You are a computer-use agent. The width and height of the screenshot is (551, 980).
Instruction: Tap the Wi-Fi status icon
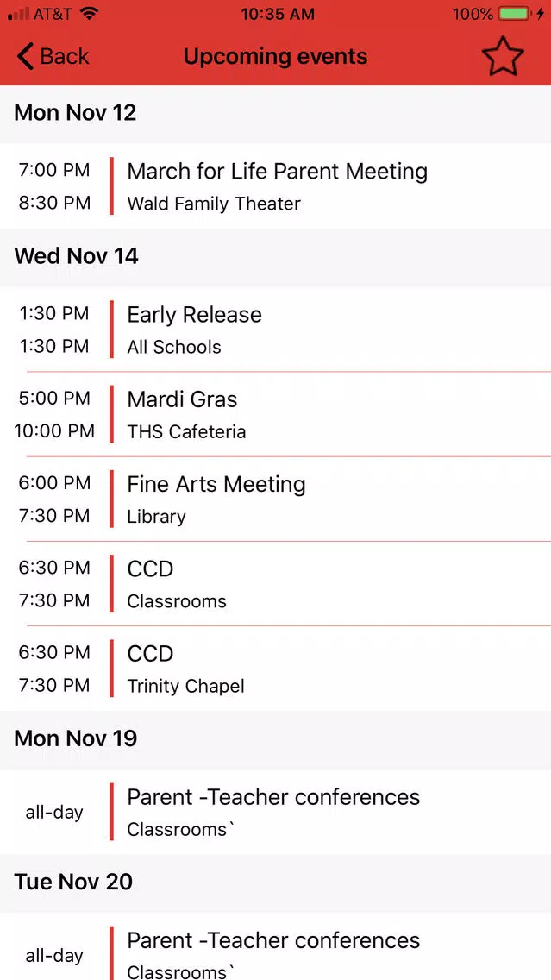pyautogui.click(x=90, y=13)
